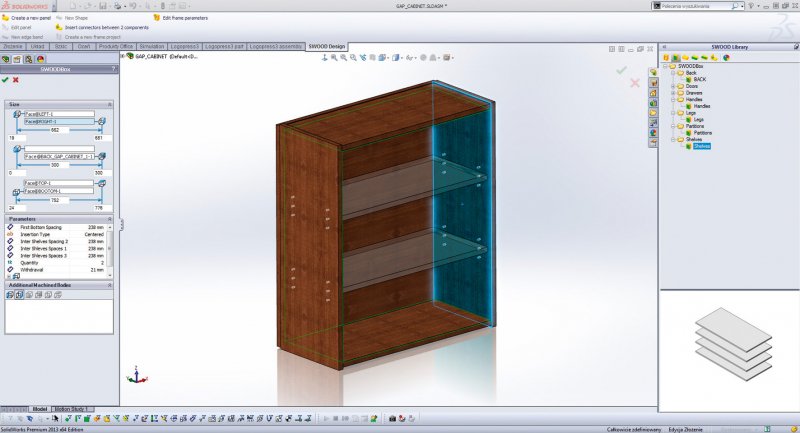The image size is (800, 433).
Task: Click the first Additional Machined Bodies icon
Action: 10,294
